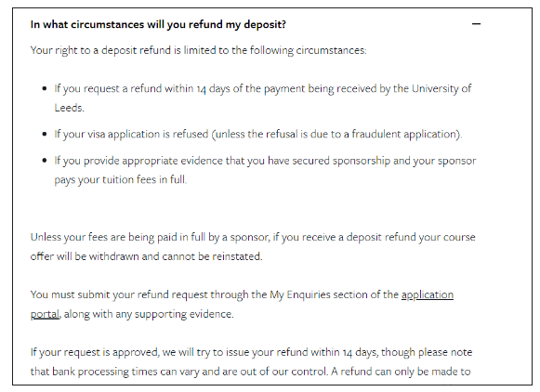Viewport: 540px width, 392px height.
Task: Click 'pays your tuition fees in full' text
Action: pyautogui.click(x=120, y=180)
